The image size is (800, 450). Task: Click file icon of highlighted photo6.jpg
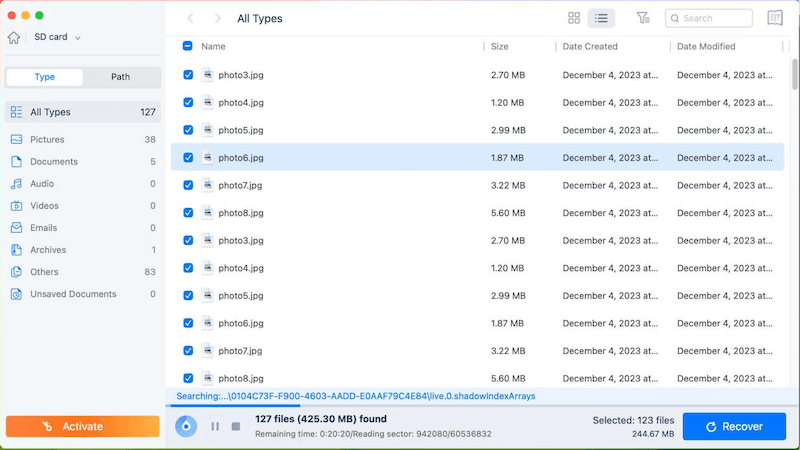(x=207, y=158)
